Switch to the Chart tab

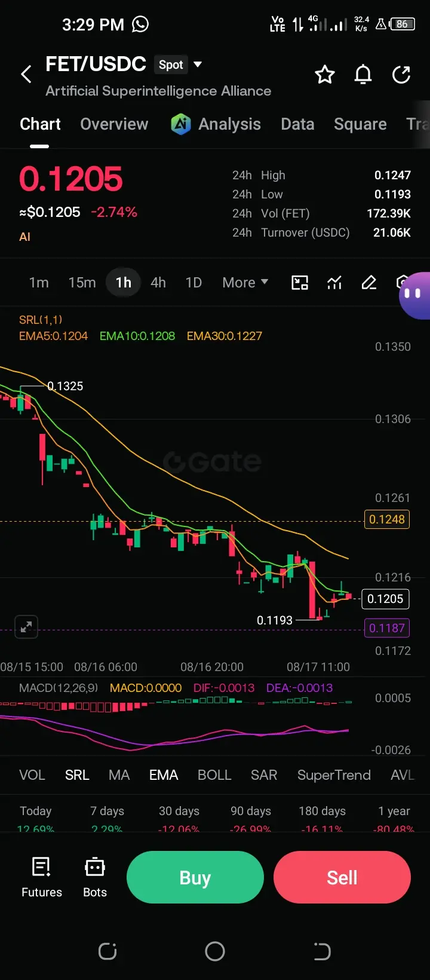[40, 124]
